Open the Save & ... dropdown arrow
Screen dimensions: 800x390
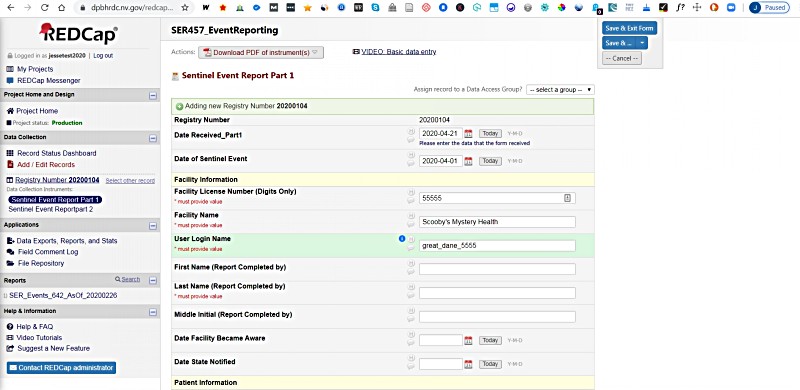click(642, 43)
